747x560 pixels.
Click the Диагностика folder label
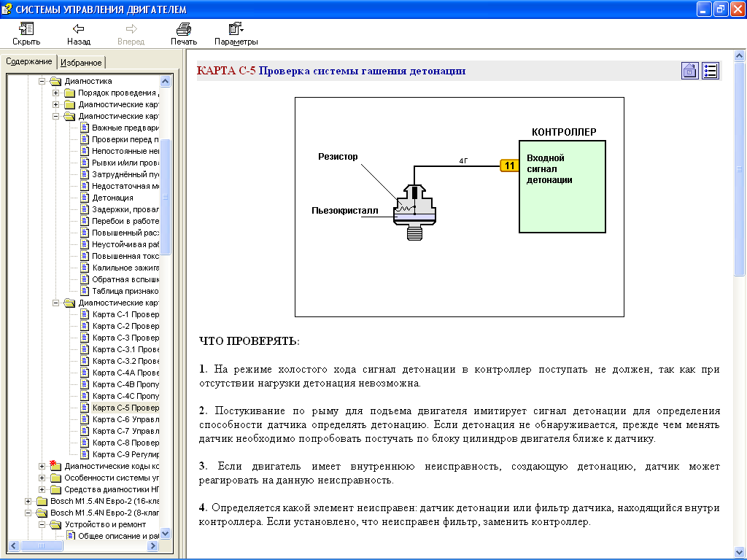coord(88,81)
